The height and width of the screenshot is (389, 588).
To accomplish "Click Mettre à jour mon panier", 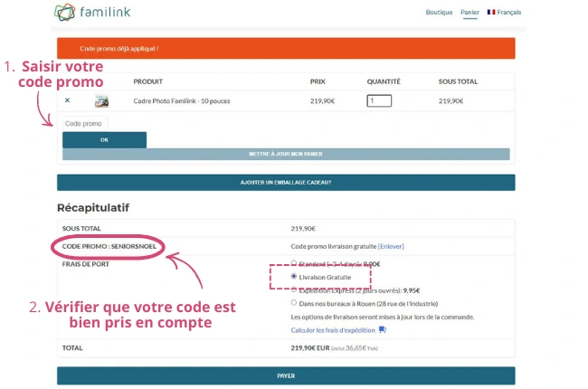I will [x=286, y=154].
